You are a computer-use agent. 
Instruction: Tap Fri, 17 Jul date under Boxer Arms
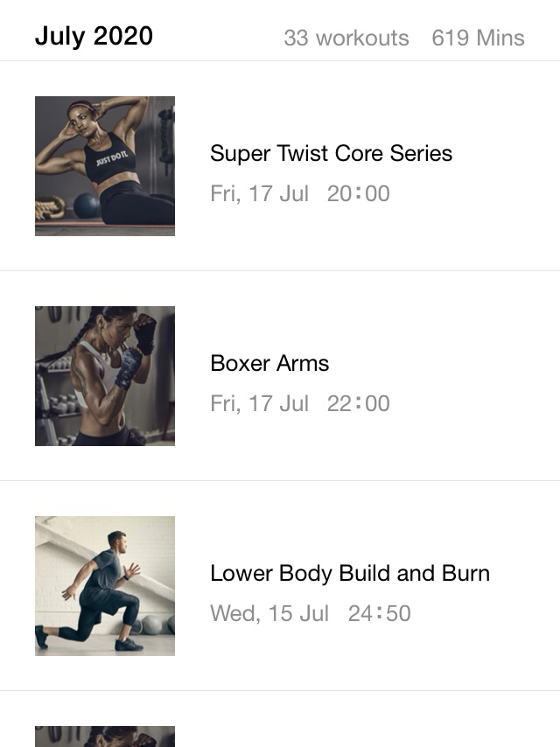click(260, 404)
